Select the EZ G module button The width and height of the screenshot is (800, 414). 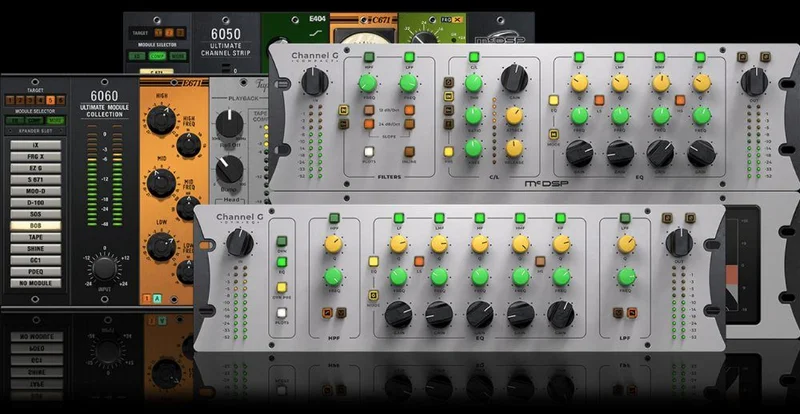coord(36,168)
